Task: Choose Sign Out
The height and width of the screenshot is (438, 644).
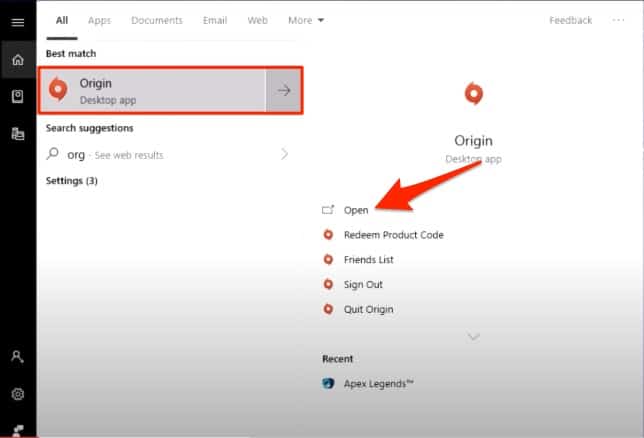Action: tap(363, 284)
